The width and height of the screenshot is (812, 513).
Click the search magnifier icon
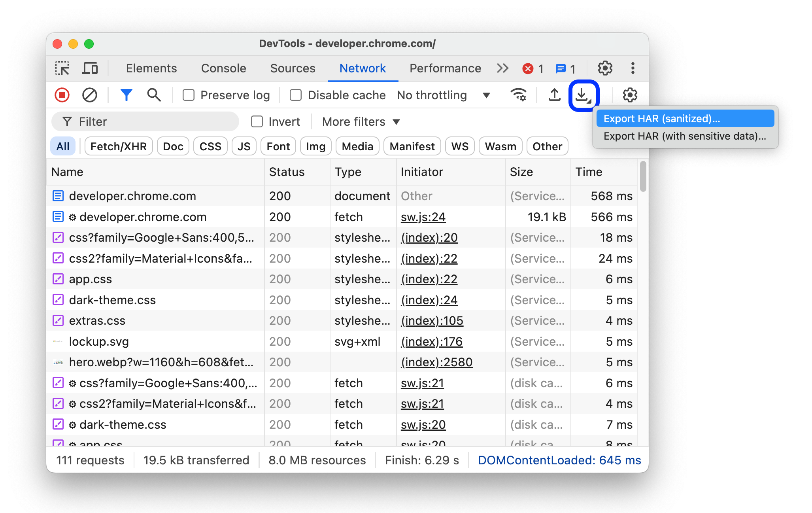click(152, 95)
